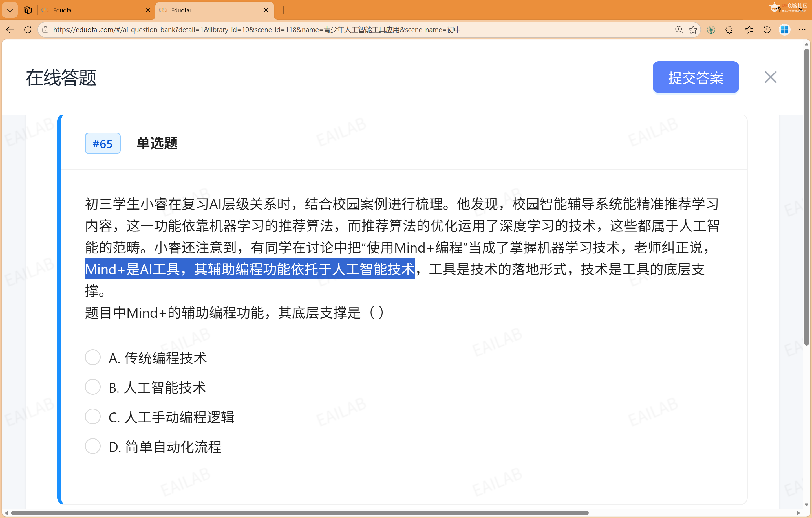Select the zoom level icon in the address bar
Viewport: 812px width, 518px height.
click(x=679, y=30)
